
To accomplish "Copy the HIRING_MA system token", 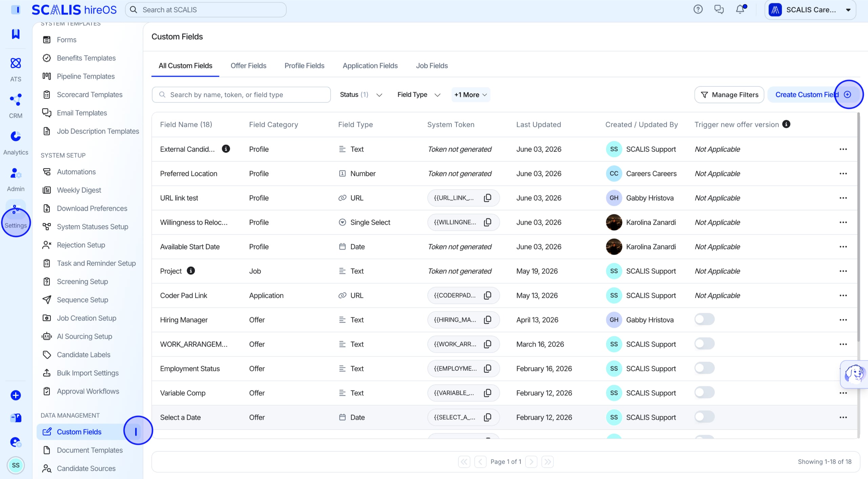I will coord(488,320).
